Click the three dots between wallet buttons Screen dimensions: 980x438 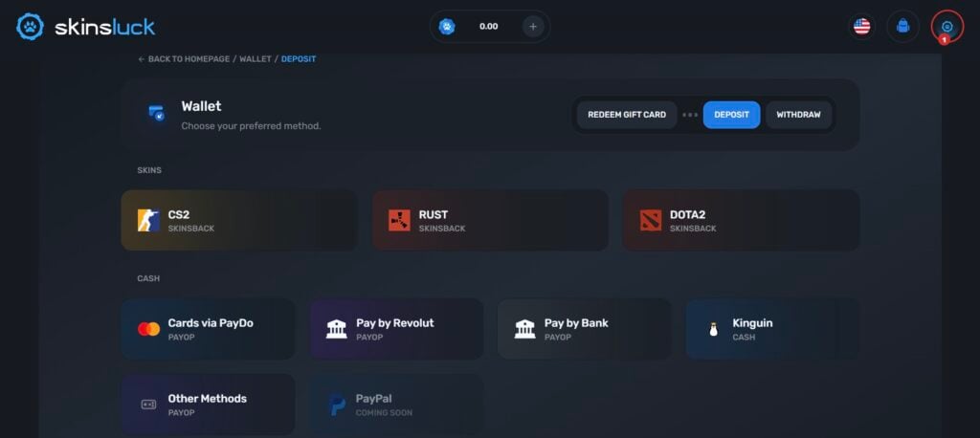tap(690, 115)
